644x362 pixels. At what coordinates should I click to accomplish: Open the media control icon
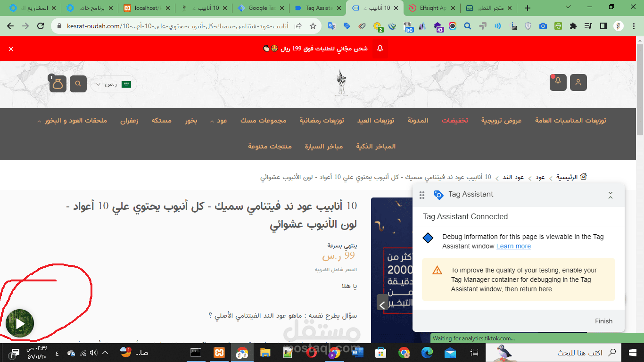coord(588,26)
